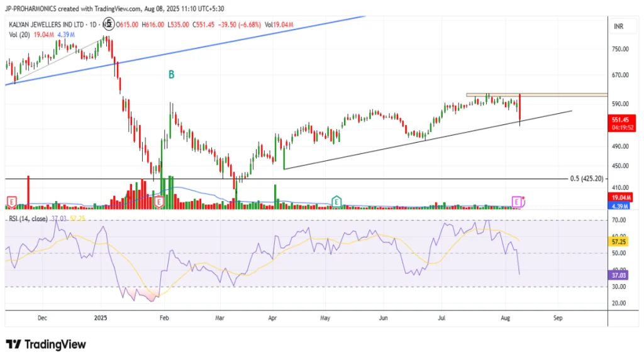Click the red earnings E marker near December
The width and height of the screenshot is (644, 362).
coord(11,202)
